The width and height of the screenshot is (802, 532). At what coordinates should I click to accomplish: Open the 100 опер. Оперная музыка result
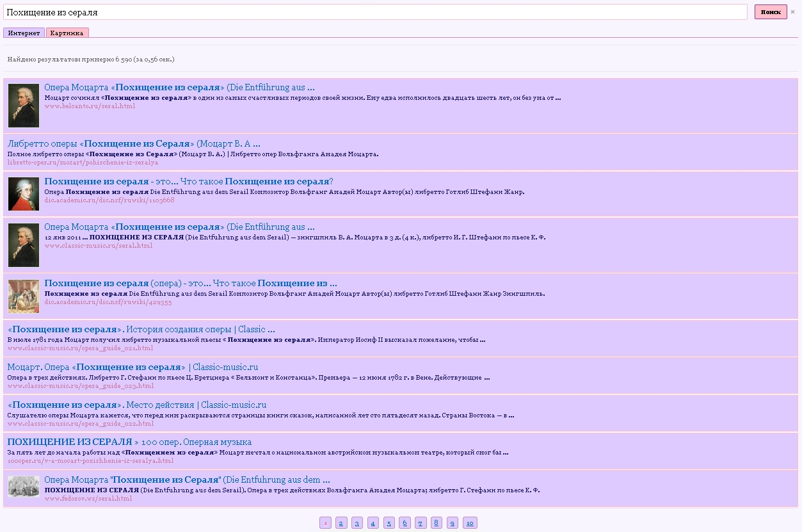[x=129, y=442]
